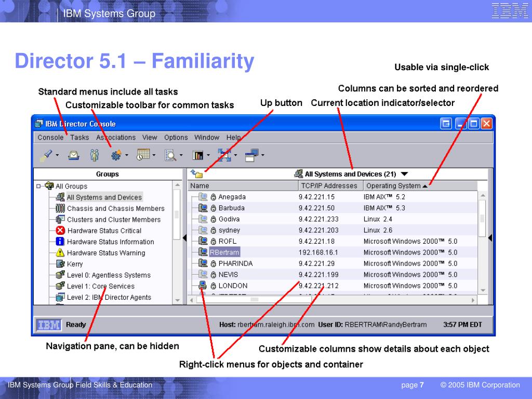Click the envelope Message Browser toolbar icon
Viewport: 532px width, 399px height.
[74, 155]
